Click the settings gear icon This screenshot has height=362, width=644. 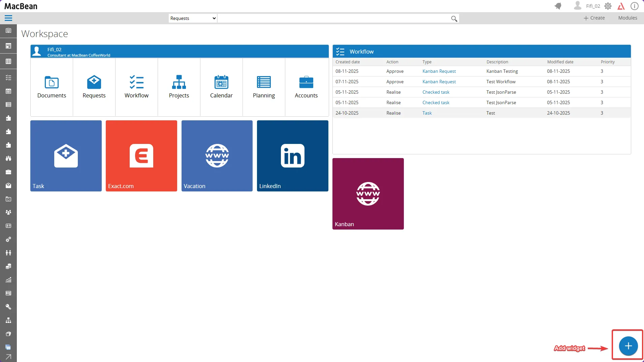[x=608, y=6]
